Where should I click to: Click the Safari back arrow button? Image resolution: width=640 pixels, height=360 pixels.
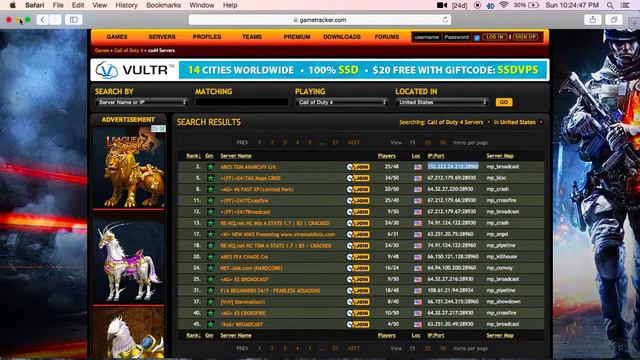(x=42, y=20)
